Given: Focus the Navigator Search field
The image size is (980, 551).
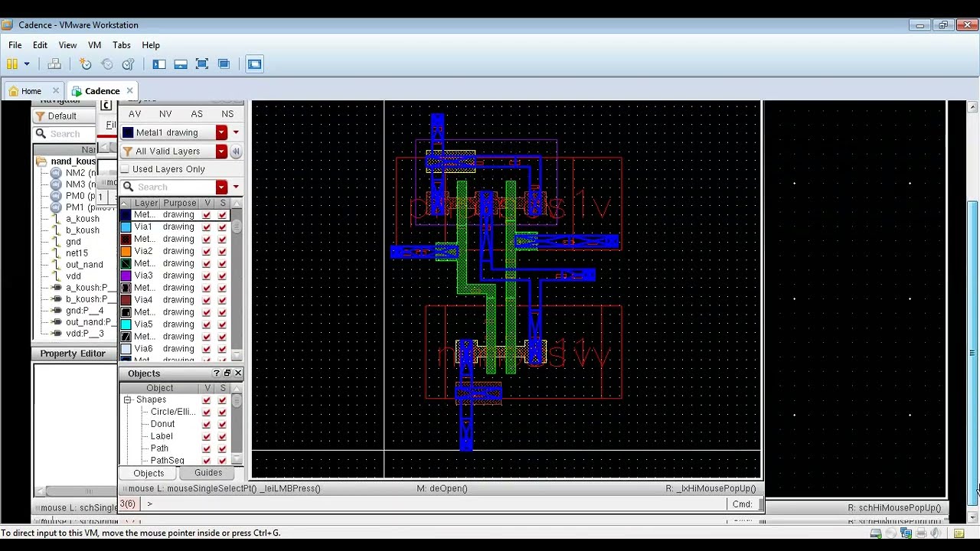Looking at the screenshot, I should (x=65, y=134).
